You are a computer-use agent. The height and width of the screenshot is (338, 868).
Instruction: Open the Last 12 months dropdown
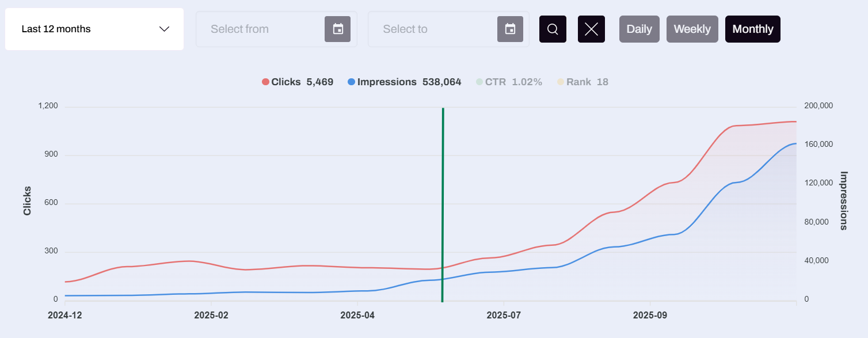(x=94, y=29)
